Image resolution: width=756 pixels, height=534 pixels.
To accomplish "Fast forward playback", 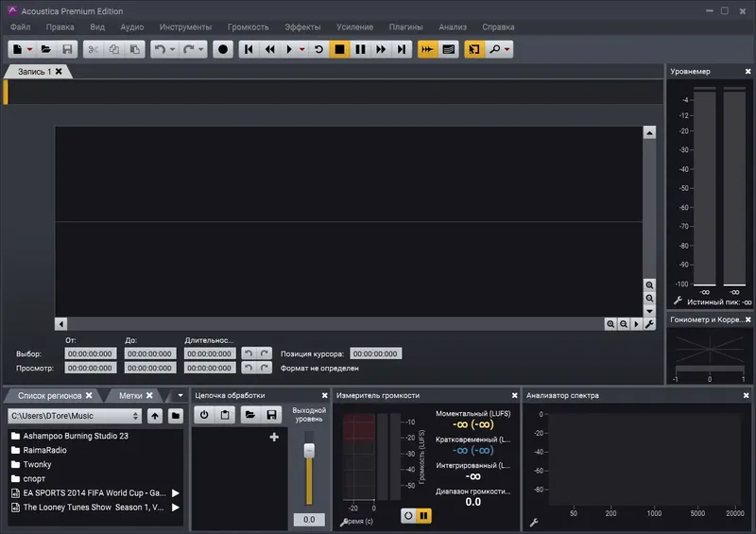I will point(381,49).
